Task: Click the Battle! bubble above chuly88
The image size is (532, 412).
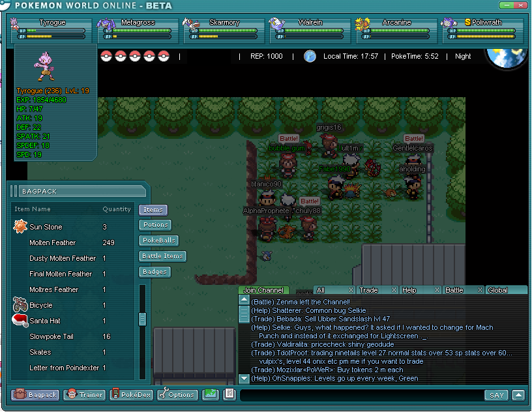Action: (310, 201)
